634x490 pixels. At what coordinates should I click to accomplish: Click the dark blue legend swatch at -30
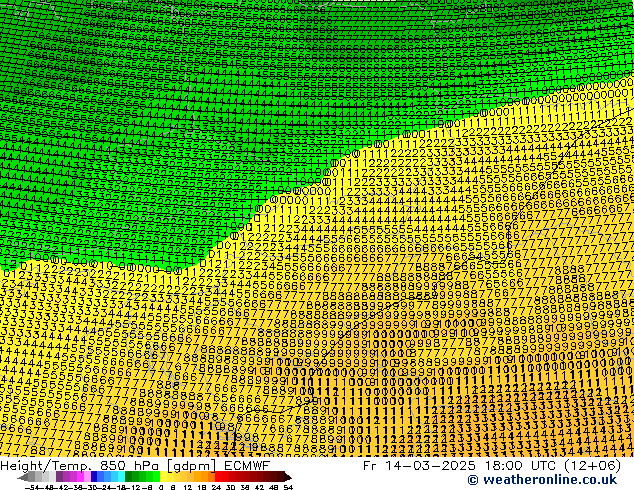pos(94,477)
